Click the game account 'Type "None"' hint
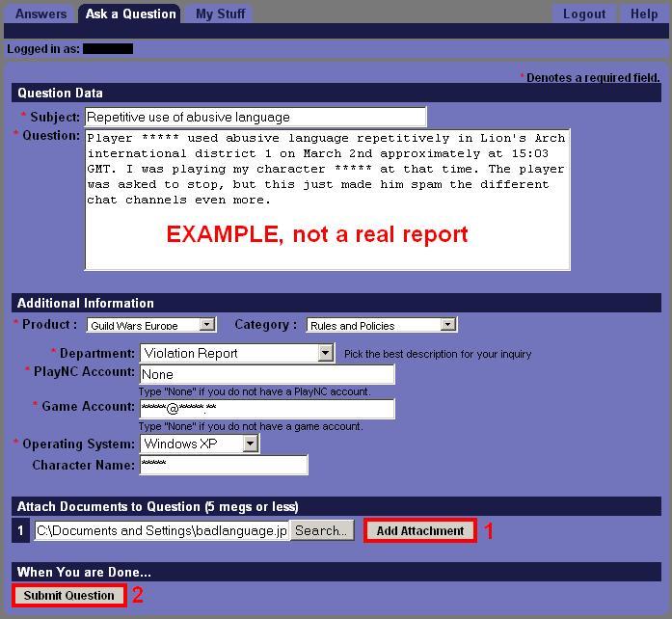The image size is (672, 619). (251, 426)
